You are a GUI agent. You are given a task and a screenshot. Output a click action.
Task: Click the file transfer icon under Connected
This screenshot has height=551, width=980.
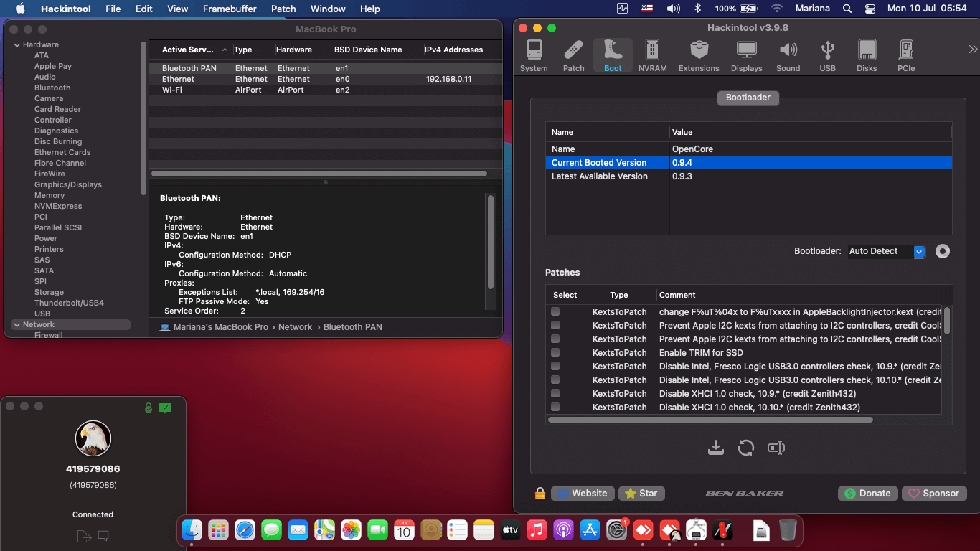(x=84, y=536)
